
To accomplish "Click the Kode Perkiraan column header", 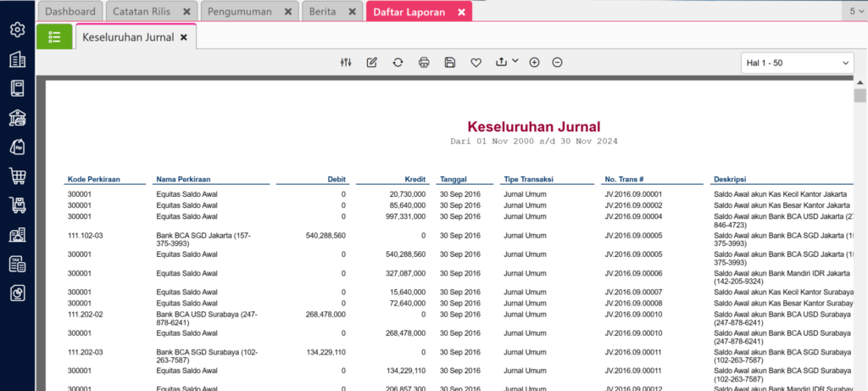I will 94,180.
